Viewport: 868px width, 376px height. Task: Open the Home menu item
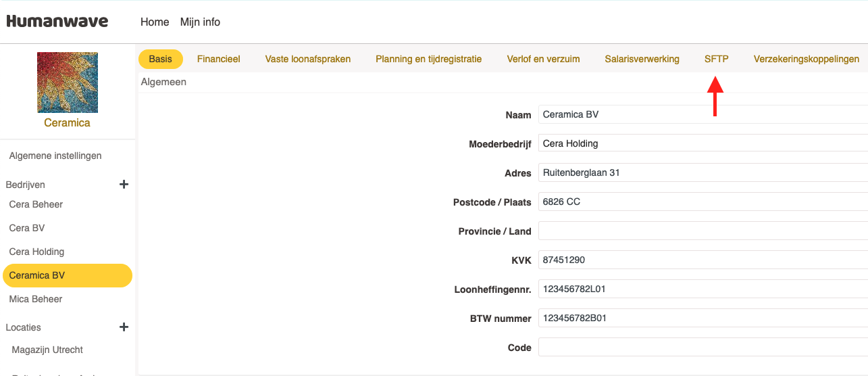pyautogui.click(x=155, y=22)
